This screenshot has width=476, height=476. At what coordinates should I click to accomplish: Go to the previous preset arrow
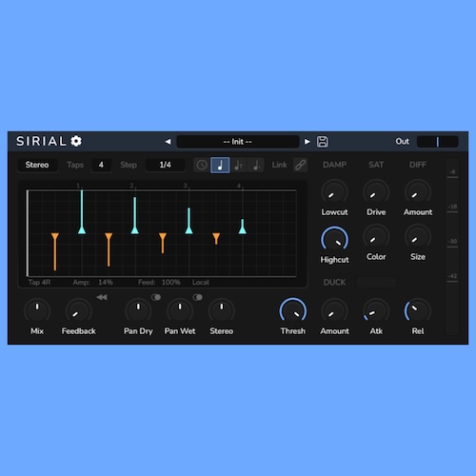click(x=169, y=142)
